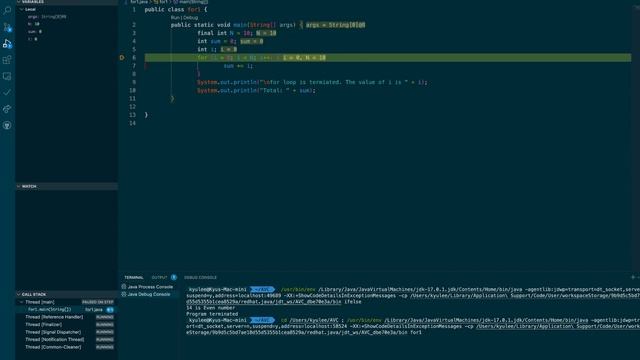This screenshot has width=640, height=360.
Task: Collapse the Local scope in Variables
Action: [22, 9]
